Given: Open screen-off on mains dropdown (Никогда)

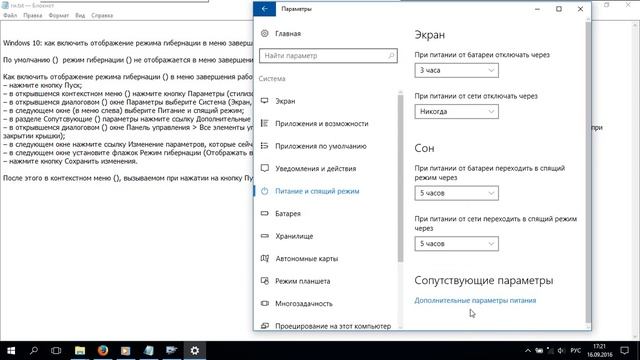Looking at the screenshot, I should pos(456,111).
